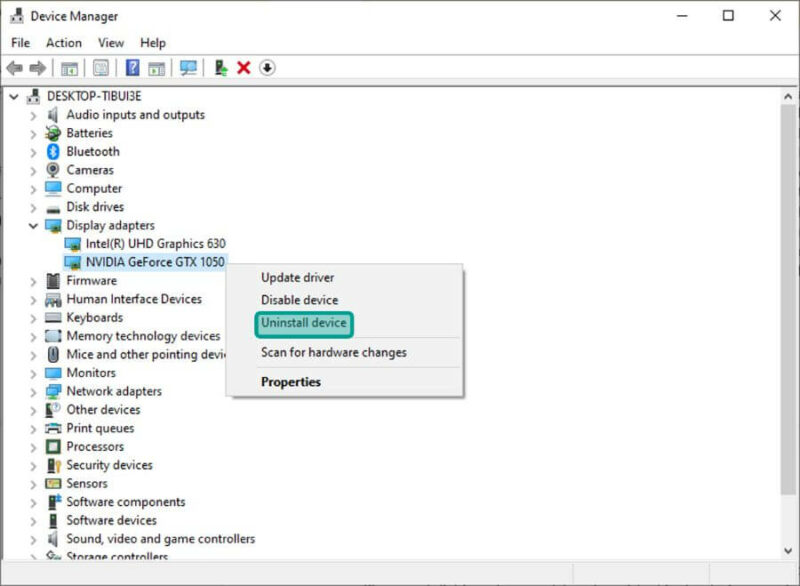
Task: Click the red X Uninstall device icon
Action: click(x=244, y=68)
